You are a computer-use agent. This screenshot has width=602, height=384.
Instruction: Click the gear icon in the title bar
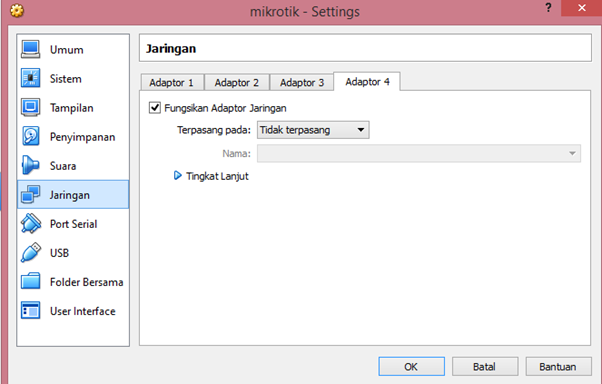click(x=17, y=10)
